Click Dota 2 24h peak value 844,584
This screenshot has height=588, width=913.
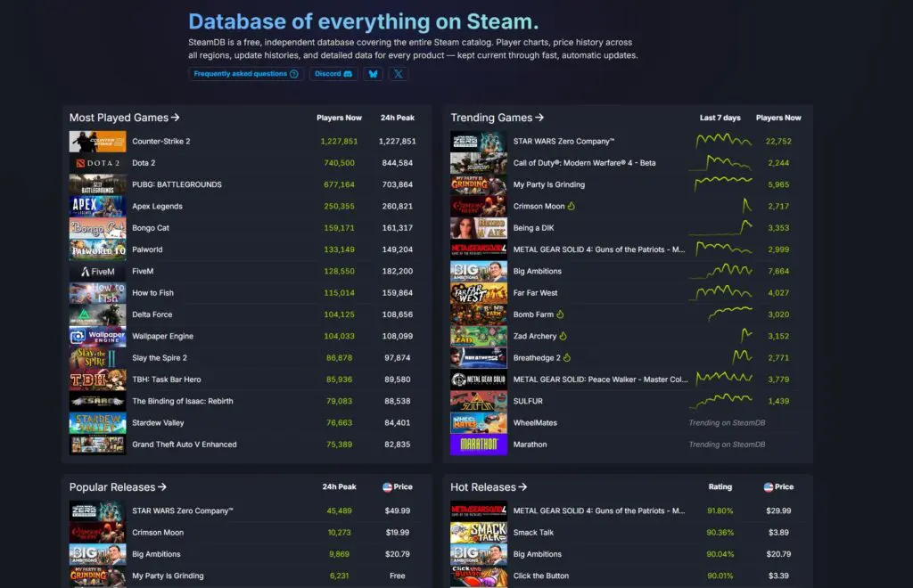(x=397, y=163)
